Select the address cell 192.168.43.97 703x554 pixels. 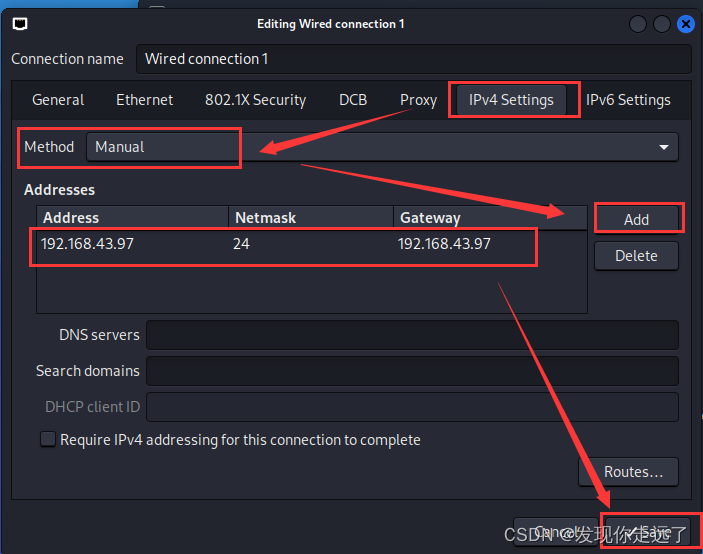87,244
